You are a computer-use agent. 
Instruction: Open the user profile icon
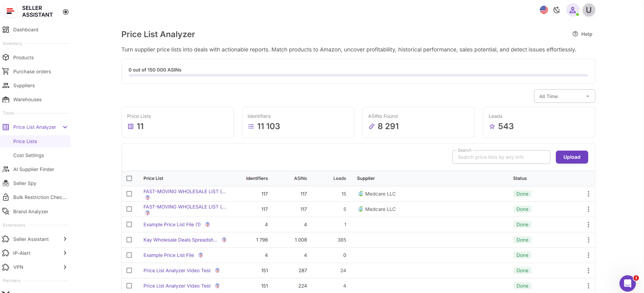[573, 10]
